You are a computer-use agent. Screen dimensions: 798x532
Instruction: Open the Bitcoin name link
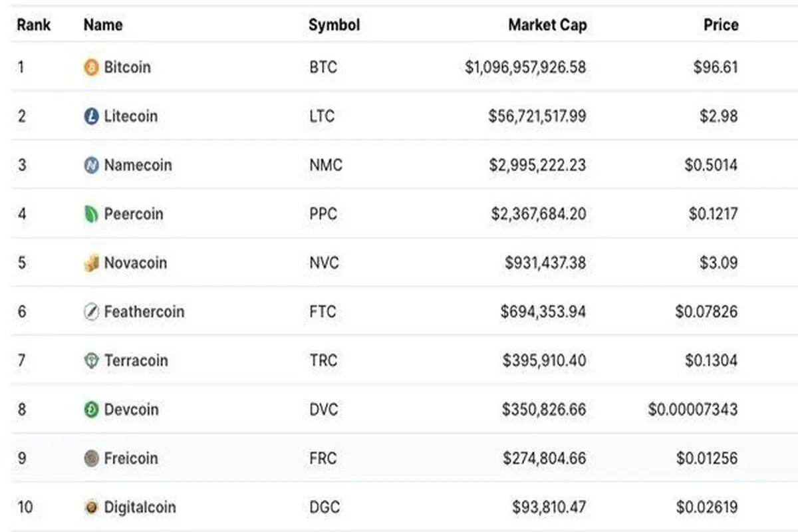click(x=127, y=67)
